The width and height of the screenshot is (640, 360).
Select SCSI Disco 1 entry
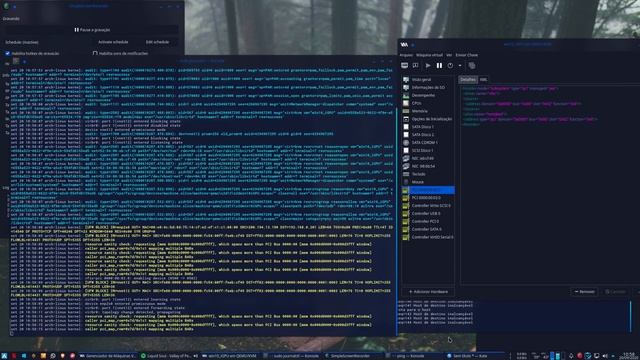coord(428,150)
